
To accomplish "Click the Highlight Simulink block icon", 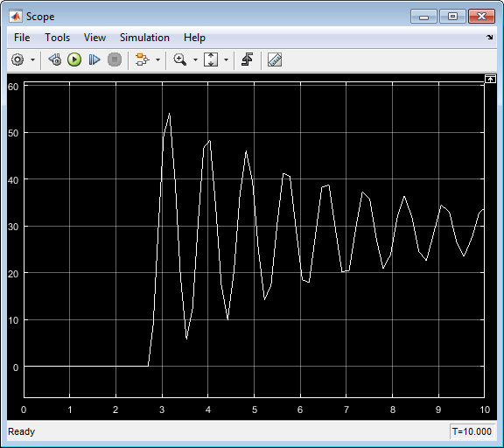I will (142, 59).
